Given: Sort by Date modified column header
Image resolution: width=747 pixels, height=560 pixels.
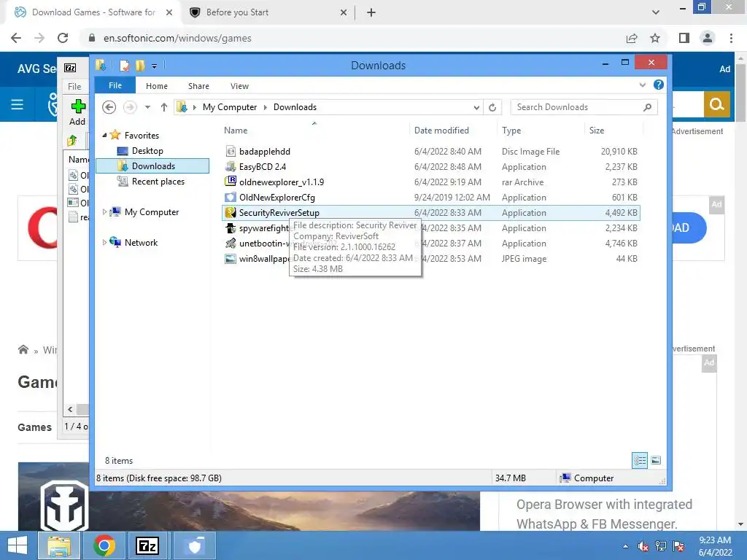Looking at the screenshot, I should coord(441,131).
